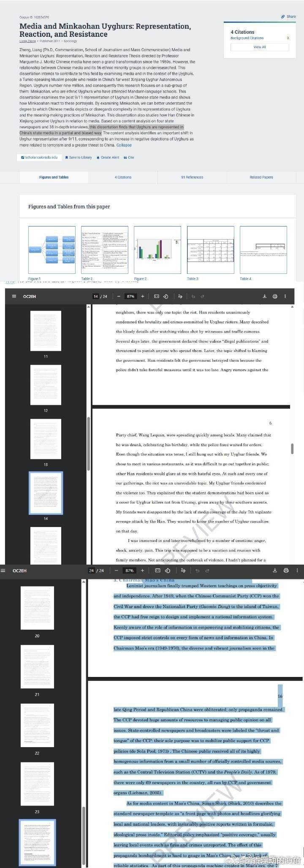Zoom in on the 24 / 24 PDF viewer
Viewport: 304px width, 868px height.
coord(142,570)
